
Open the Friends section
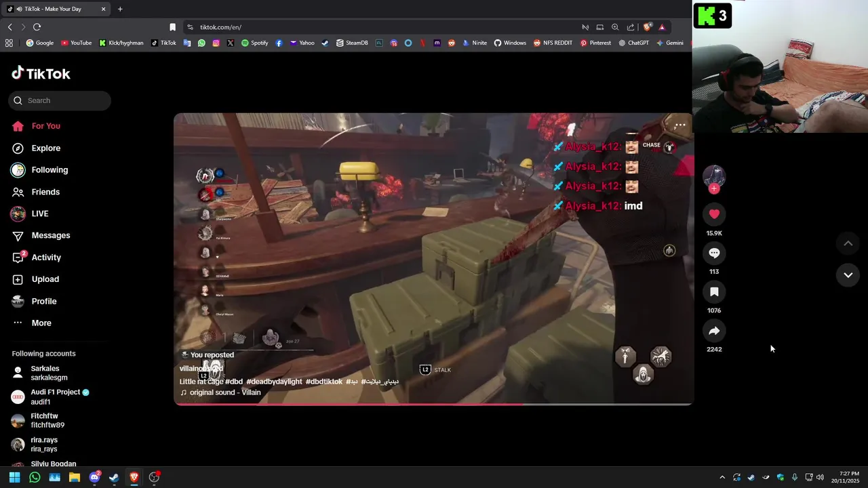coord(36,192)
